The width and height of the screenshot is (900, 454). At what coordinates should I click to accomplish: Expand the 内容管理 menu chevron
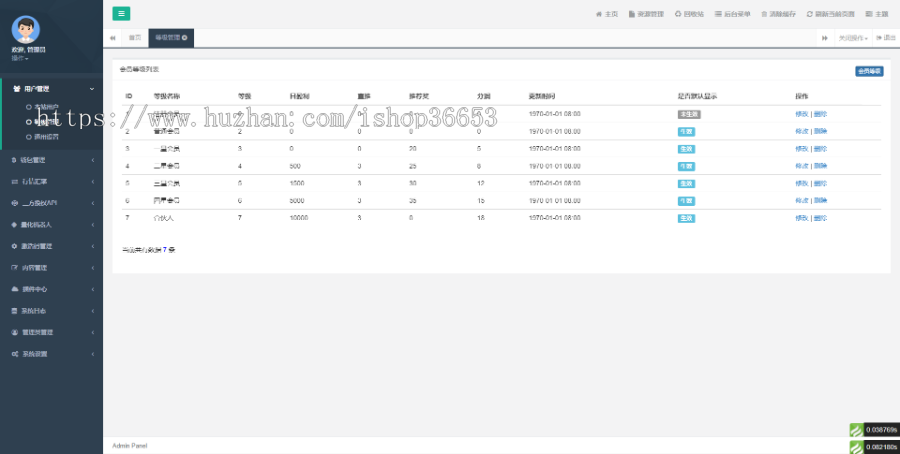point(92,268)
